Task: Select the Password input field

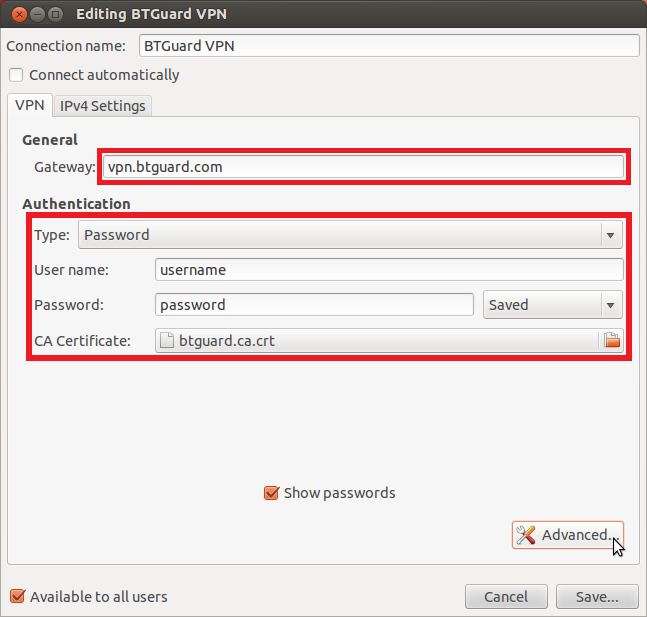Action: point(314,305)
